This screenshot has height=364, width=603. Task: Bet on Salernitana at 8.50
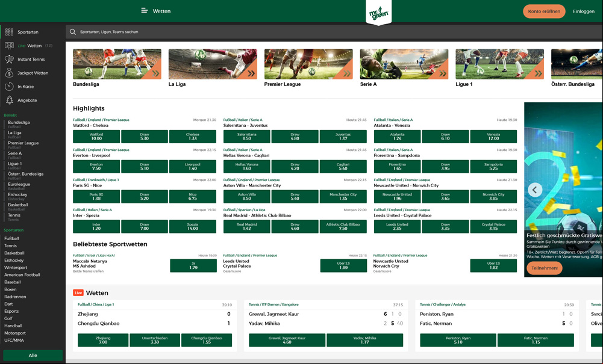(247, 137)
